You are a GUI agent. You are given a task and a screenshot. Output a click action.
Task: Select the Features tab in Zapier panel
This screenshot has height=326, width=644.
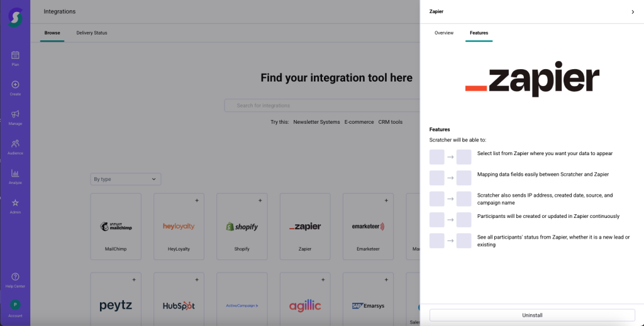click(479, 33)
